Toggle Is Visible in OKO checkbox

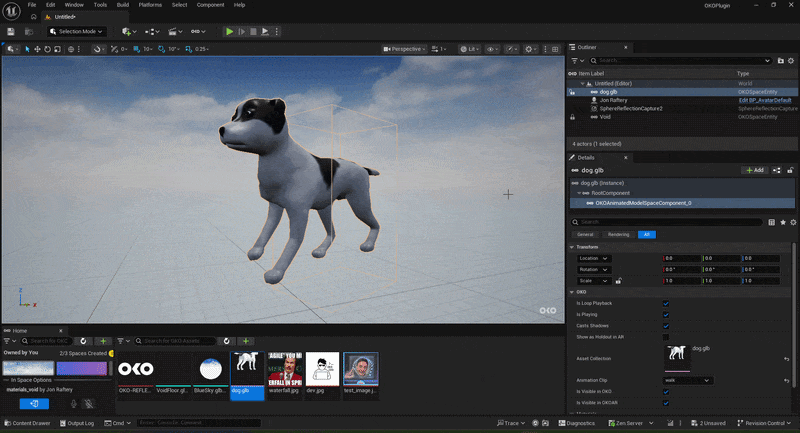click(x=666, y=392)
